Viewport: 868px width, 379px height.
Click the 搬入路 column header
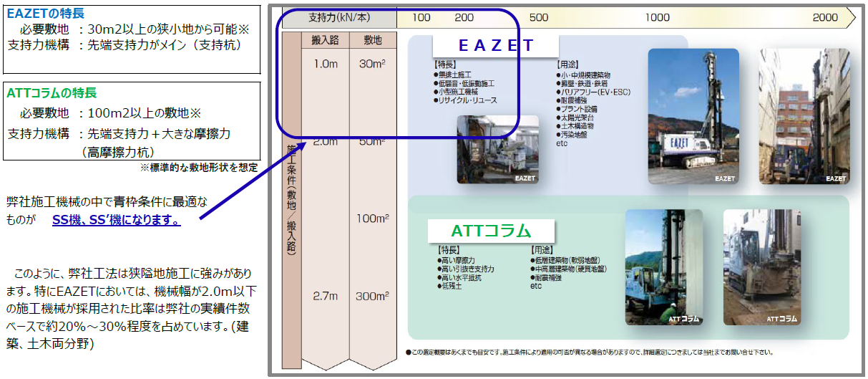click(x=325, y=41)
